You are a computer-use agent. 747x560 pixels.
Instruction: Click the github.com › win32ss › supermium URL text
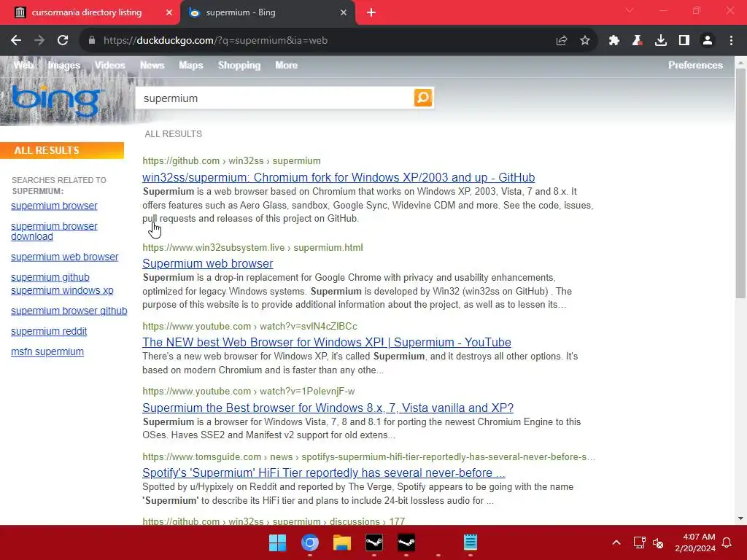(x=231, y=161)
